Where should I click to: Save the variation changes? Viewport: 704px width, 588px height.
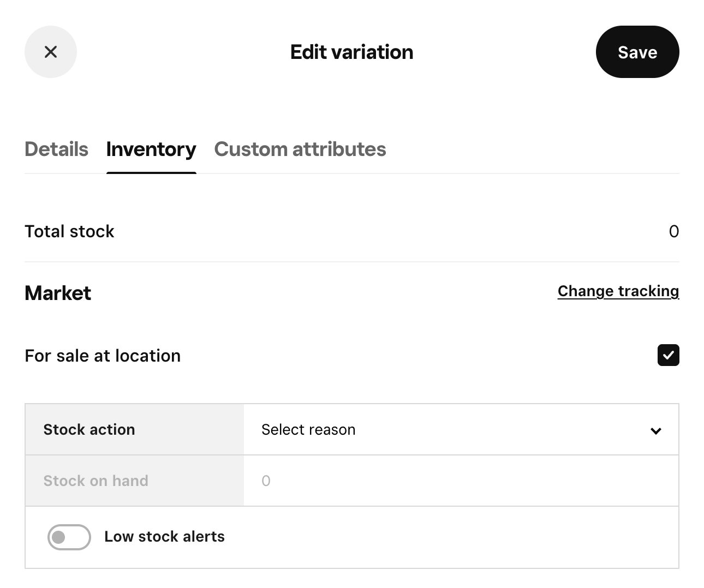click(637, 52)
